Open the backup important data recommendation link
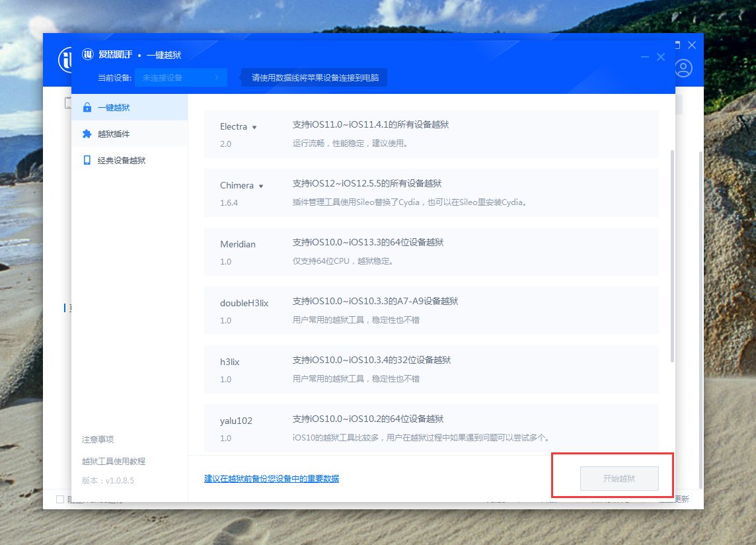Viewport: 756px width, 545px height. coord(272,478)
